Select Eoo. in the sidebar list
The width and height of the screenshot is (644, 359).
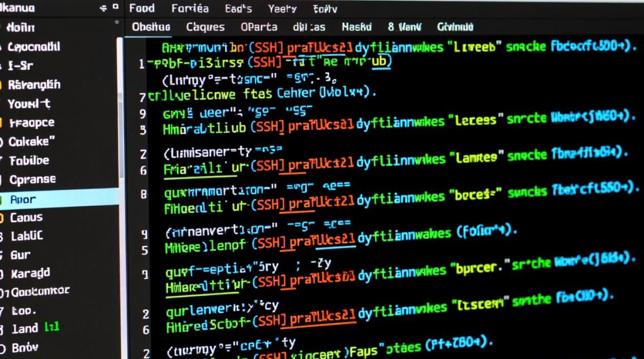24,311
